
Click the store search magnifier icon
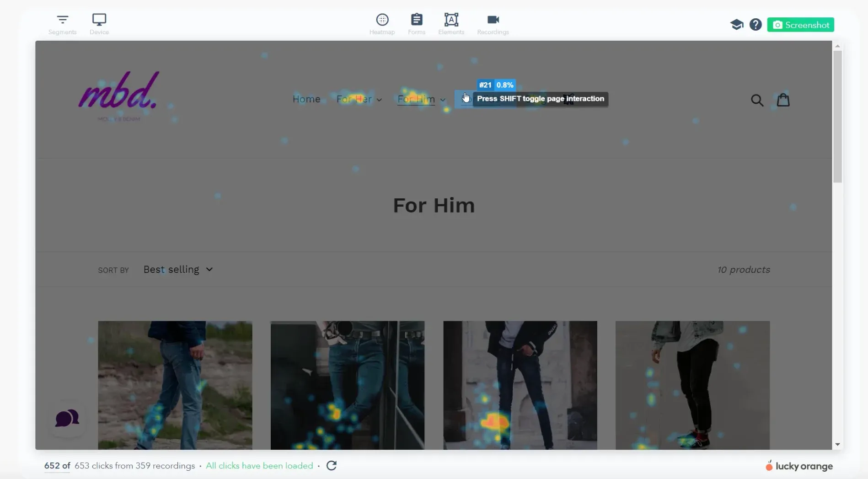757,100
